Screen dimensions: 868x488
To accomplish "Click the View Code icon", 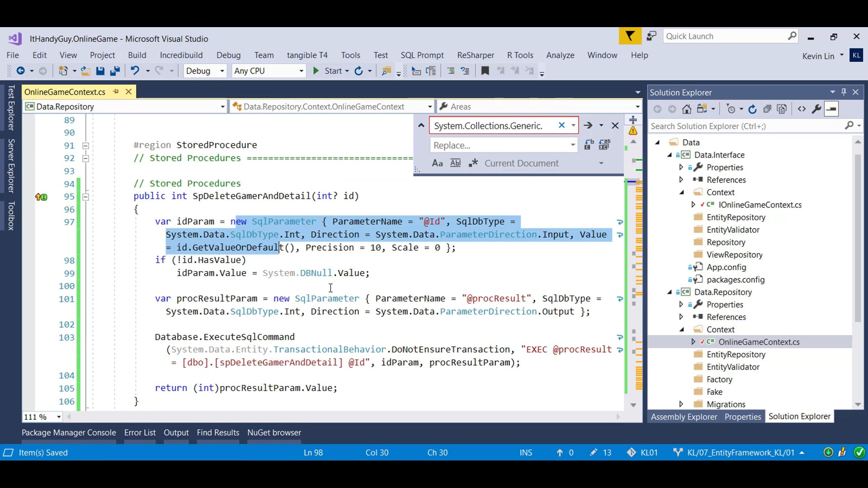I will point(802,109).
